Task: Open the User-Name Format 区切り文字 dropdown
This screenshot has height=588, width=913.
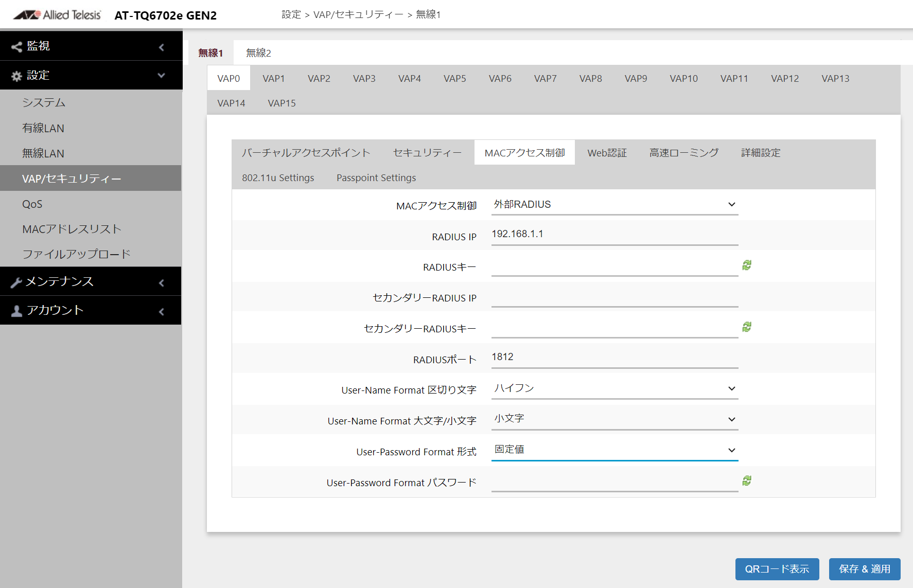Action: click(x=614, y=389)
